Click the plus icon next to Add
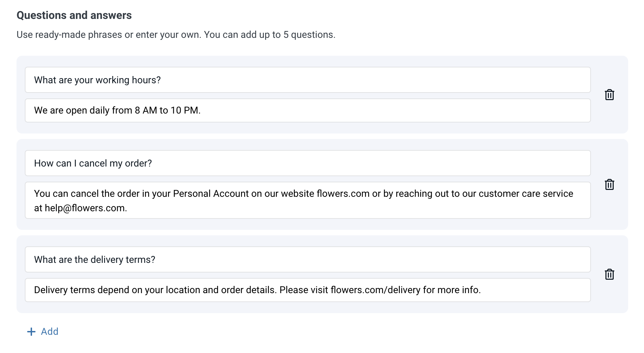Viewport: 644px width, 353px height. coord(31,331)
